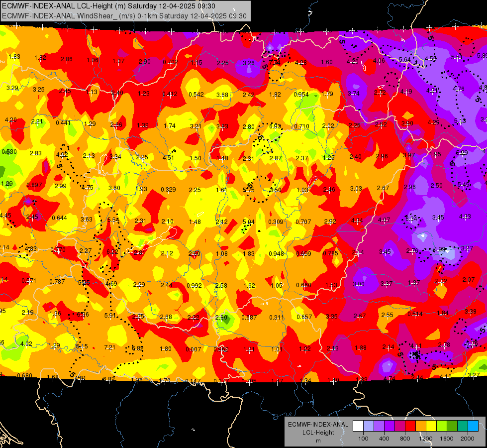Click the teal legend color swatch
The width and height of the screenshot is (487, 448).
[x=463, y=426]
